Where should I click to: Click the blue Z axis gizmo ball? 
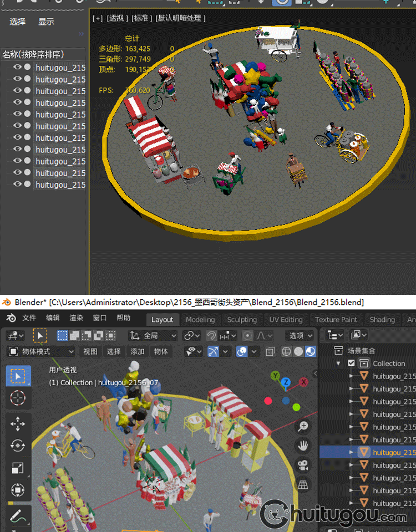coord(286,382)
